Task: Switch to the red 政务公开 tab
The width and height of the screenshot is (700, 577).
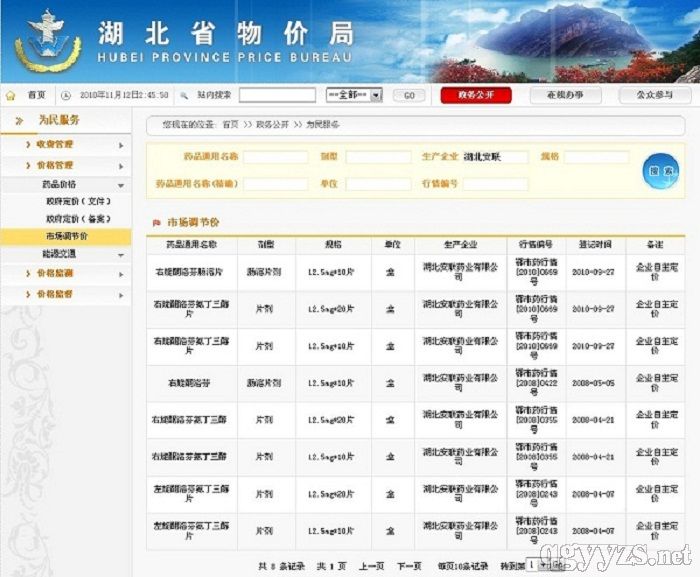Action: click(475, 95)
